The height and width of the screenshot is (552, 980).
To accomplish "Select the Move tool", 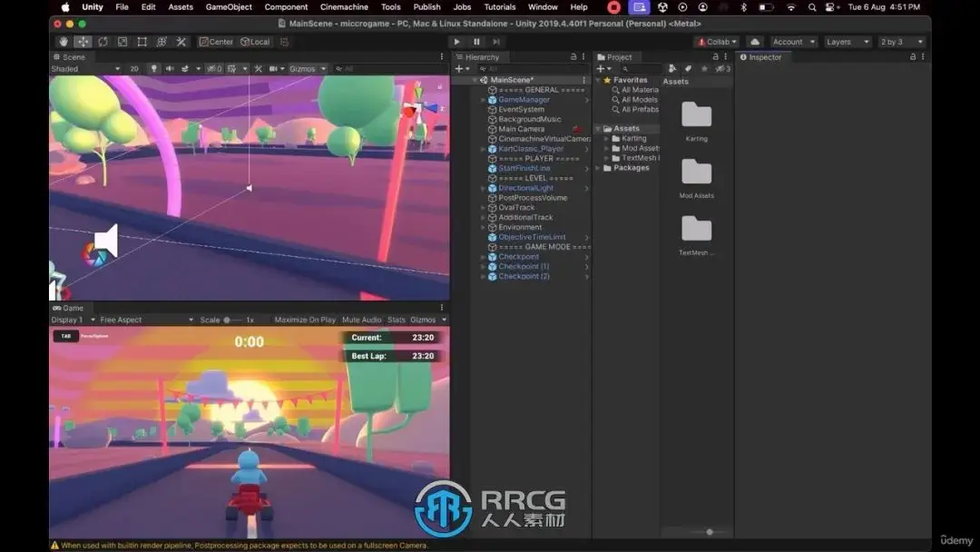I will coord(83,42).
